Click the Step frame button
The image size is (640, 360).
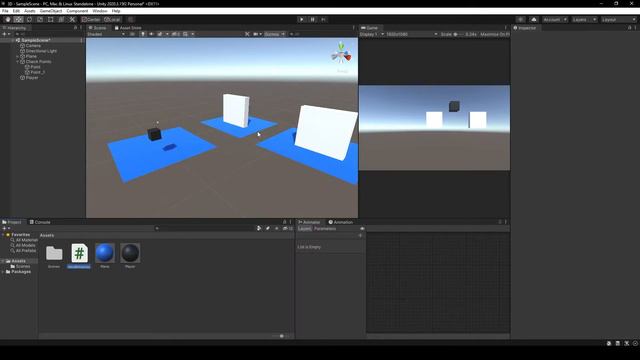(x=323, y=19)
